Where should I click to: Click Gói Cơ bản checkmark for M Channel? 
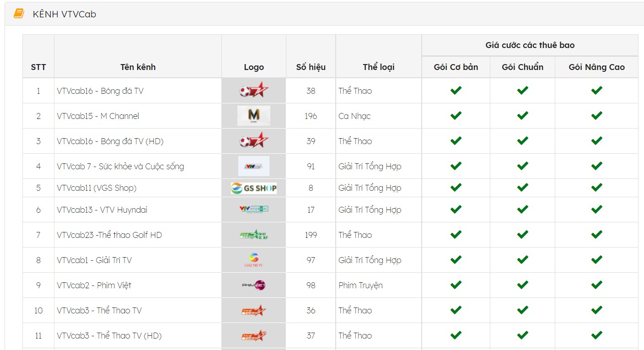(x=456, y=115)
